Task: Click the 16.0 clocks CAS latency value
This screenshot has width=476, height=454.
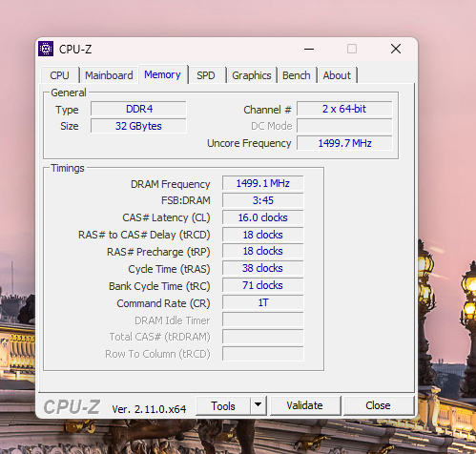Action: (x=263, y=217)
